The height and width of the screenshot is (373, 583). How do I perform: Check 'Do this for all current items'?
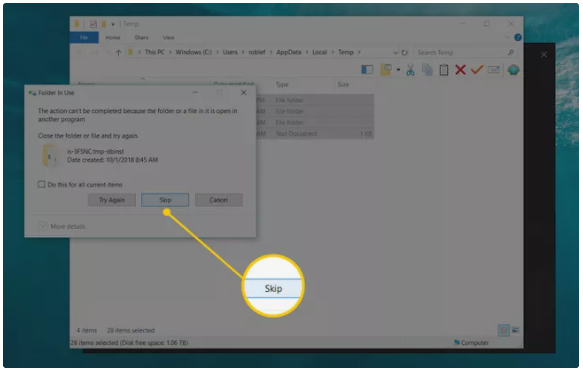[x=42, y=184]
